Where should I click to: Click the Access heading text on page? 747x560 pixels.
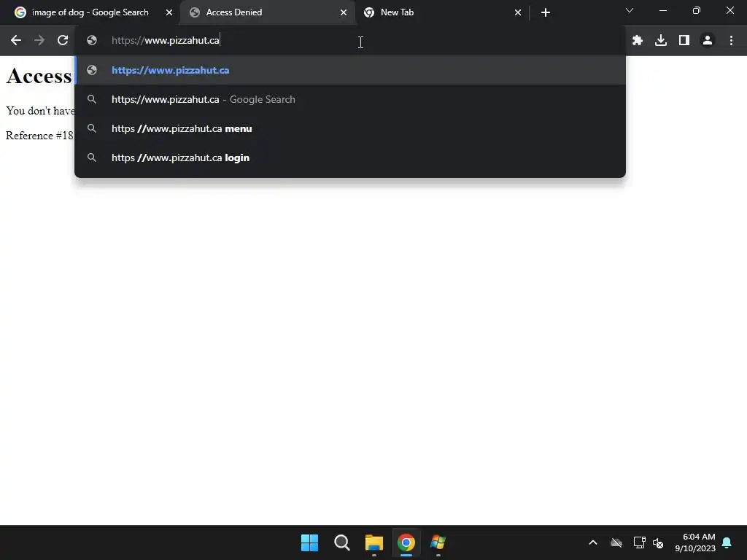(x=39, y=76)
